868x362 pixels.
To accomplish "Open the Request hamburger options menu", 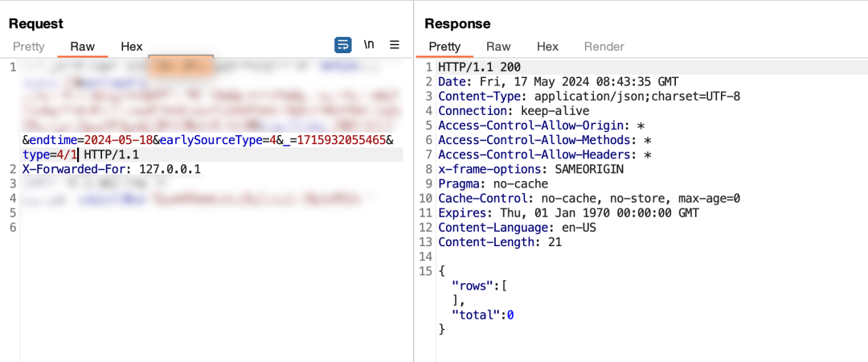I will click(x=395, y=45).
